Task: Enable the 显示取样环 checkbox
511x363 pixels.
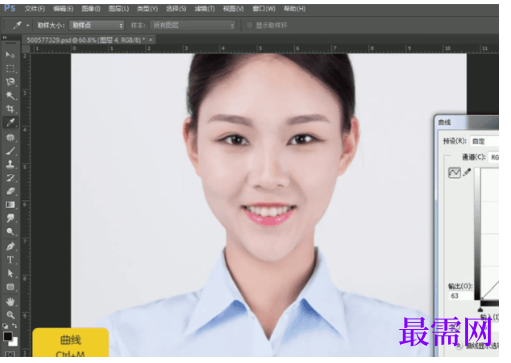Action: (249, 25)
